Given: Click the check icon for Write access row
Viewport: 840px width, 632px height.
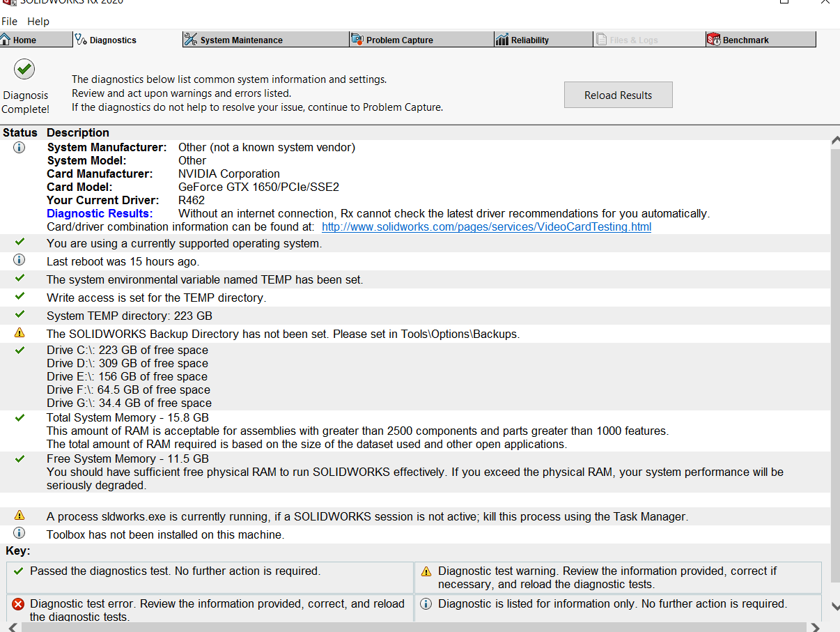Looking at the screenshot, I should (x=20, y=296).
